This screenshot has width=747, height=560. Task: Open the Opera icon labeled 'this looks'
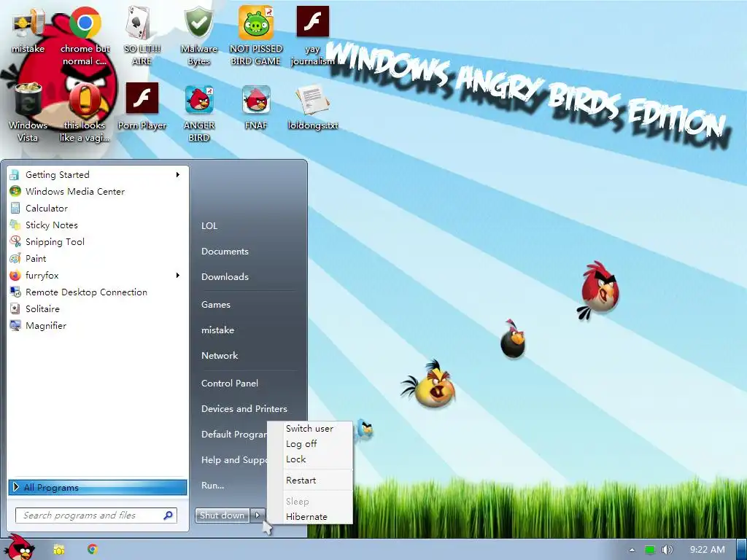click(x=85, y=112)
